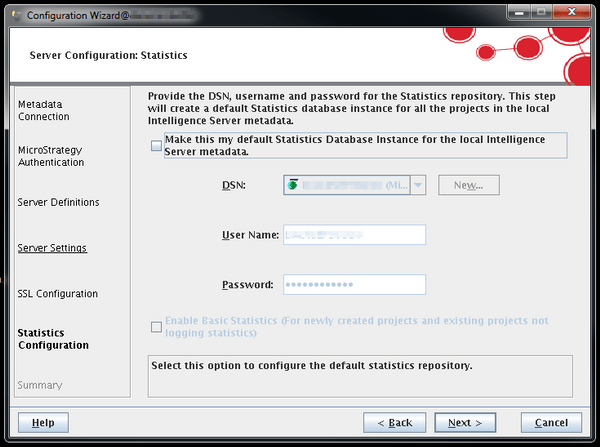
Task: Click the New... DSN button
Action: [x=469, y=185]
